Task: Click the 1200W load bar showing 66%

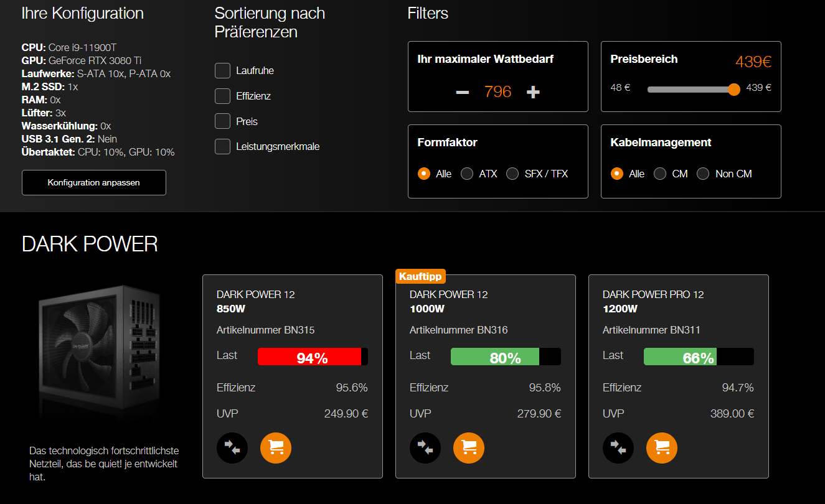Action: click(699, 357)
